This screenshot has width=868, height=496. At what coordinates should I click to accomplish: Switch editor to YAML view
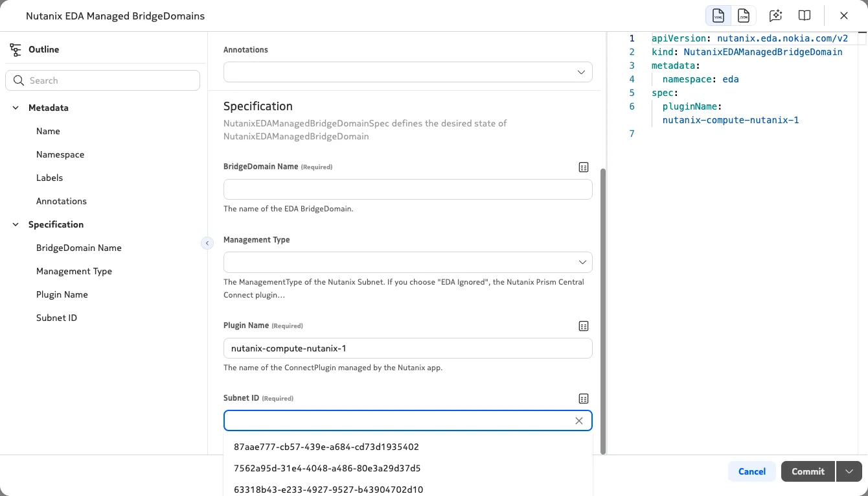pyautogui.click(x=718, y=16)
